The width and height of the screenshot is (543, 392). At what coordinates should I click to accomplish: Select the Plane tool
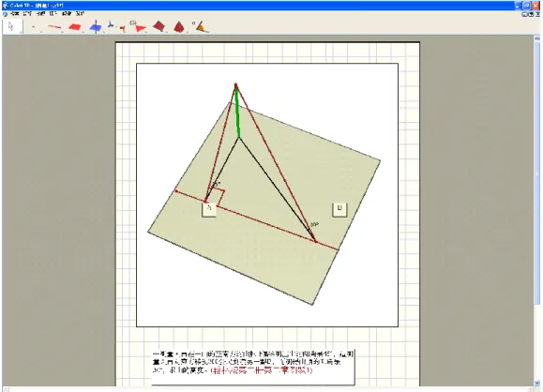click(75, 26)
